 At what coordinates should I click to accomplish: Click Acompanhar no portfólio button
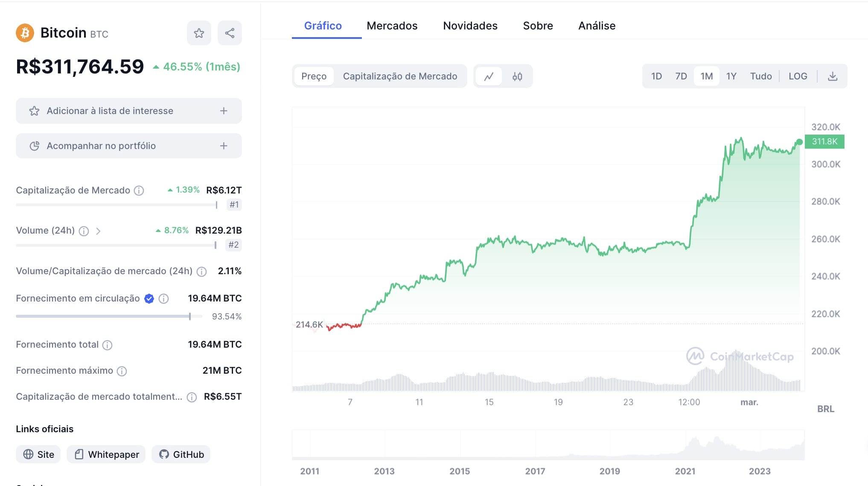[129, 146]
